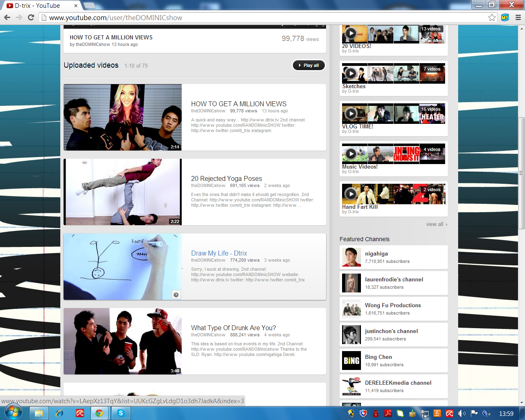The height and width of the screenshot is (420, 525).
Task: Click the browser forward arrow
Action: tap(19, 17)
